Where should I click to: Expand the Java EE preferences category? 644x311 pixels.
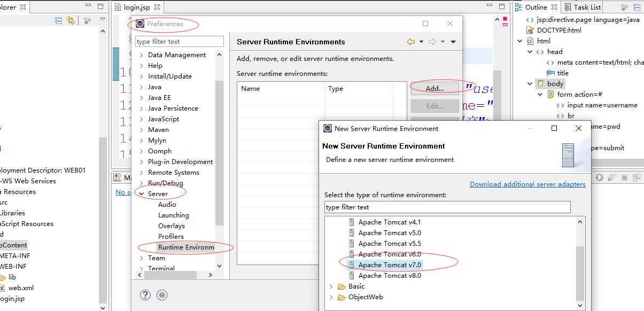[x=141, y=98]
